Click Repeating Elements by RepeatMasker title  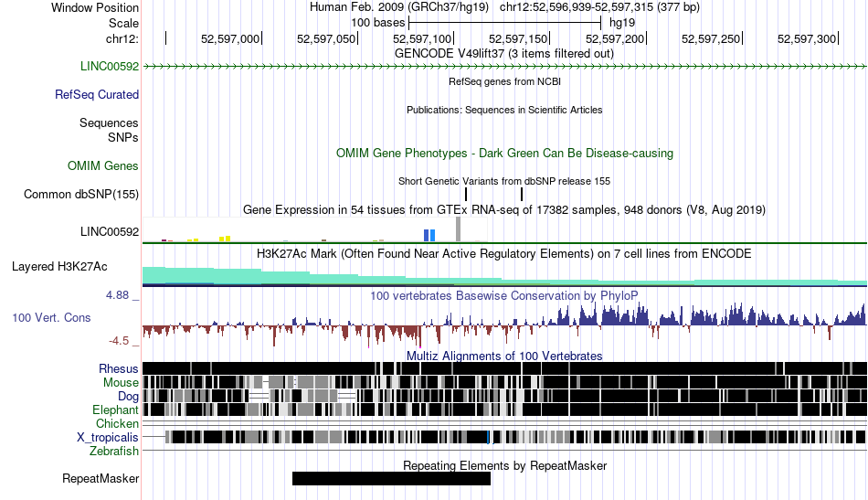click(505, 465)
